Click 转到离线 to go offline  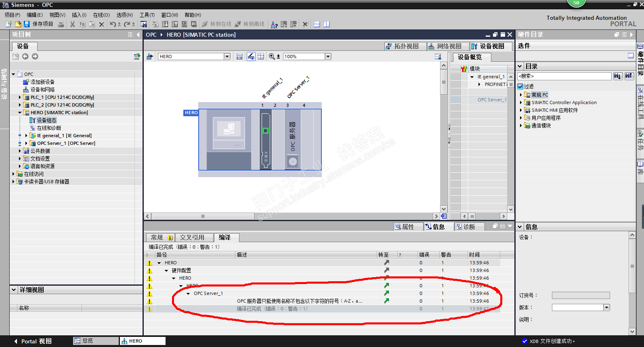click(250, 24)
